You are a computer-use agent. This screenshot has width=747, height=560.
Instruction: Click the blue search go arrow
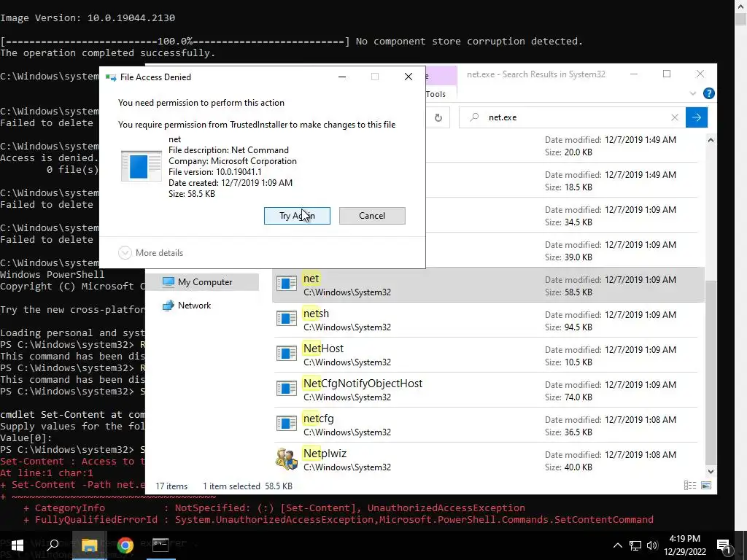tap(697, 117)
